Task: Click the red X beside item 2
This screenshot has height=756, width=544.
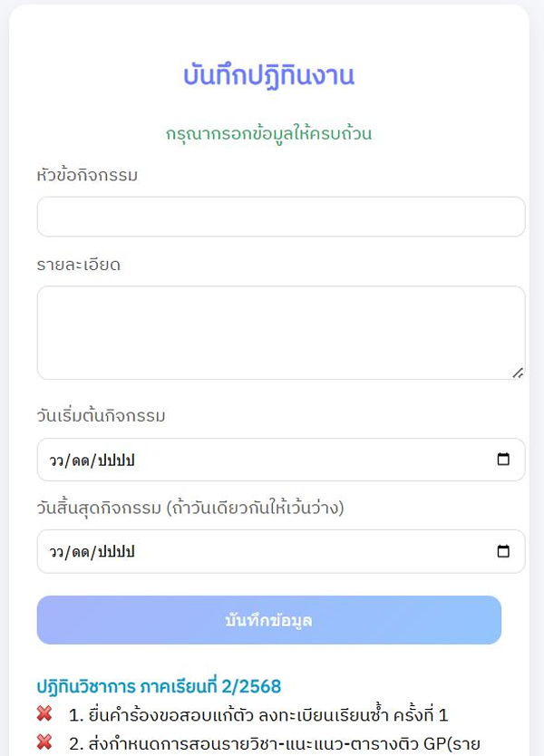Action: coord(44,743)
